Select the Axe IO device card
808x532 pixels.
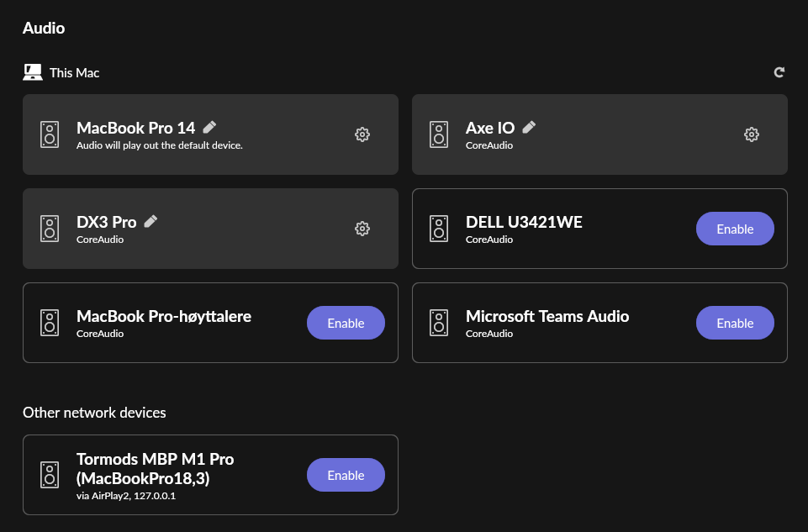tap(599, 134)
